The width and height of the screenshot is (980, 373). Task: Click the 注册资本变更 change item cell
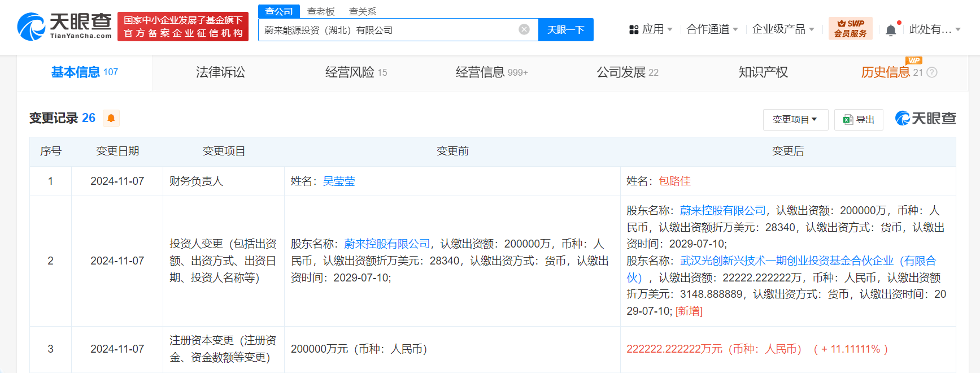pos(223,349)
